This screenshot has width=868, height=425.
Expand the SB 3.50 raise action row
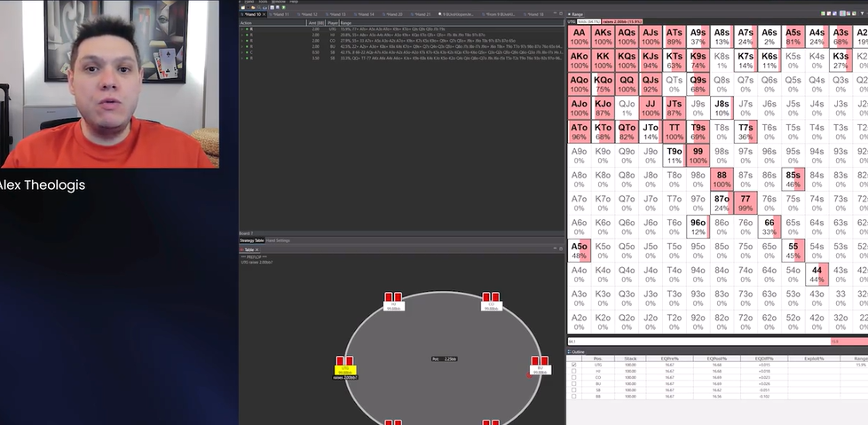(242, 58)
